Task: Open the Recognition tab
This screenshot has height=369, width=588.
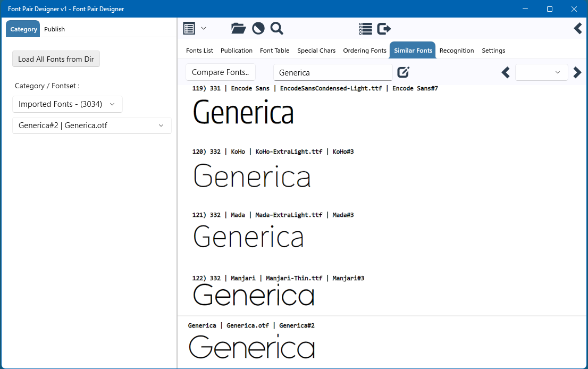Action: tap(456, 51)
